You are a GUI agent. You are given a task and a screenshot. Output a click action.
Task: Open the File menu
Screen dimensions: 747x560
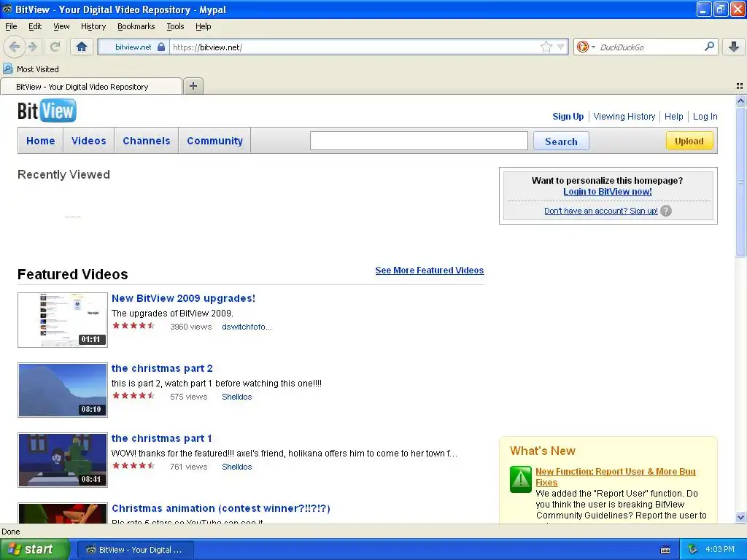click(11, 26)
